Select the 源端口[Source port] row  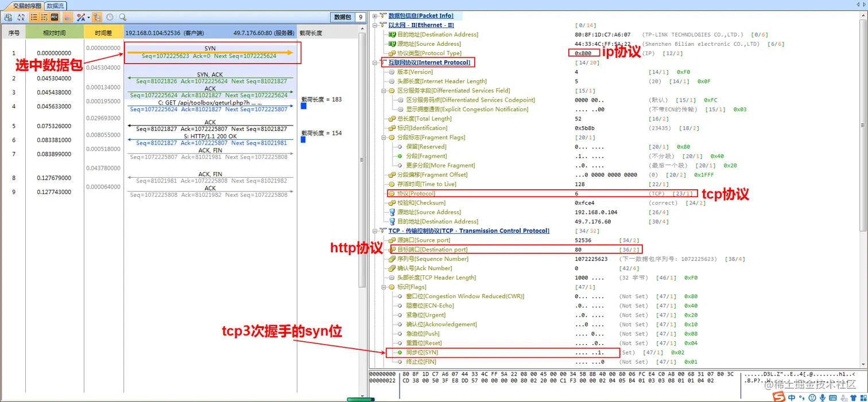coord(424,240)
